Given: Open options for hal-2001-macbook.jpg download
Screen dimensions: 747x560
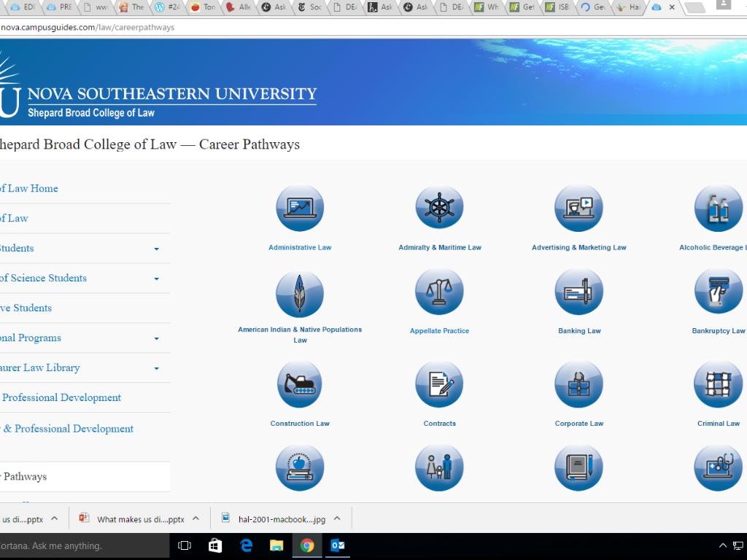Looking at the screenshot, I should pos(337,519).
